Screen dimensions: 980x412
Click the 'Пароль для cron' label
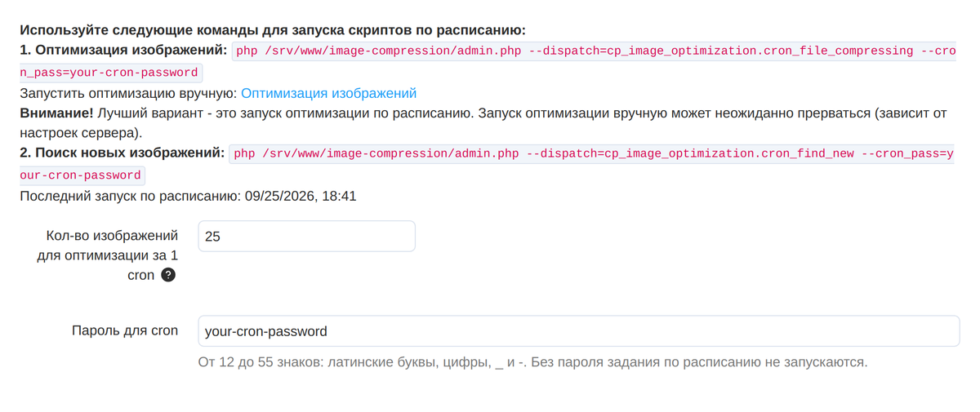125,330
